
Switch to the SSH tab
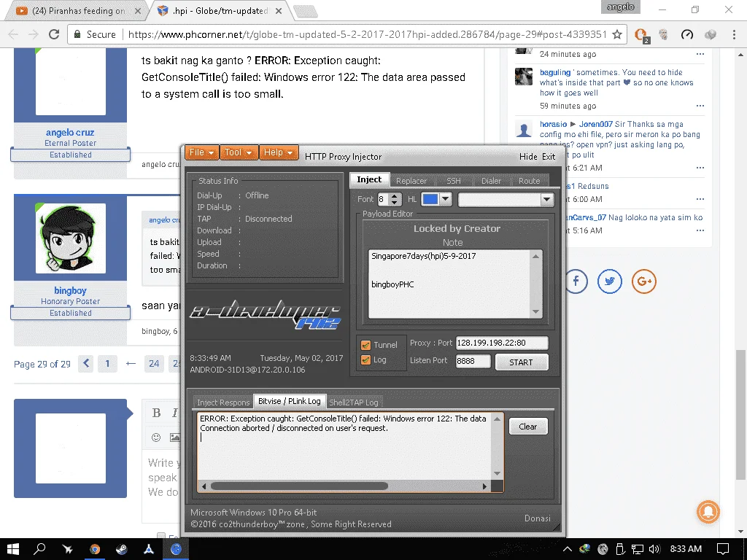pyautogui.click(x=454, y=181)
